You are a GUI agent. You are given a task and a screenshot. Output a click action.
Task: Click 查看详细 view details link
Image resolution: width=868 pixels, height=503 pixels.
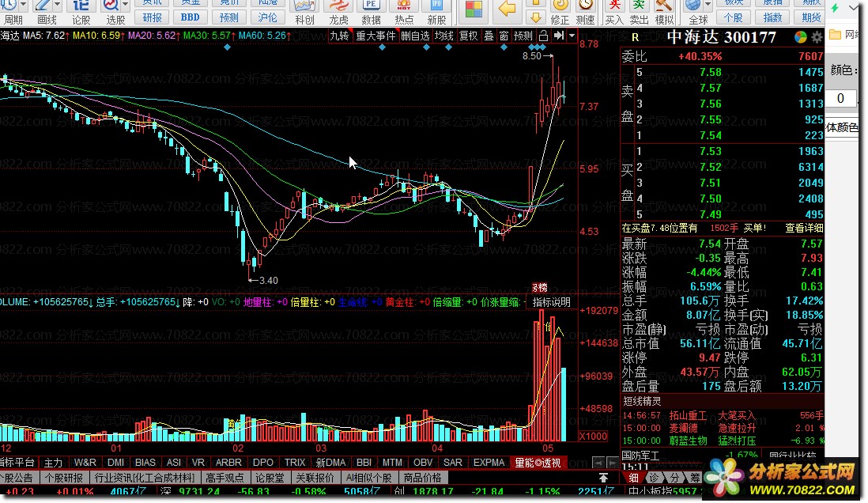(804, 228)
